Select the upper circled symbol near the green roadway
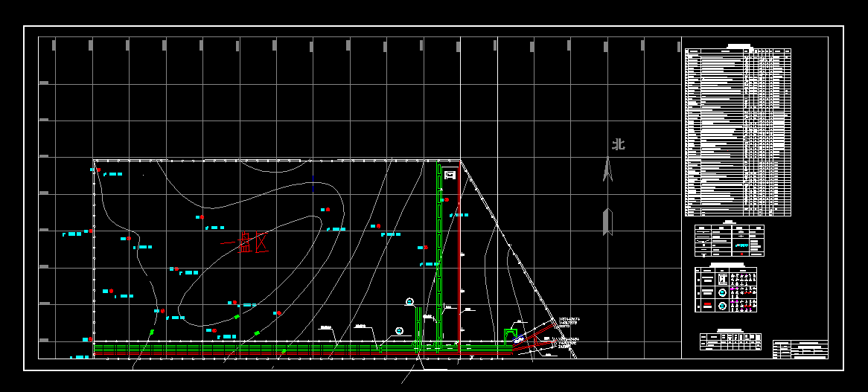This screenshot has height=392, width=868. (409, 301)
